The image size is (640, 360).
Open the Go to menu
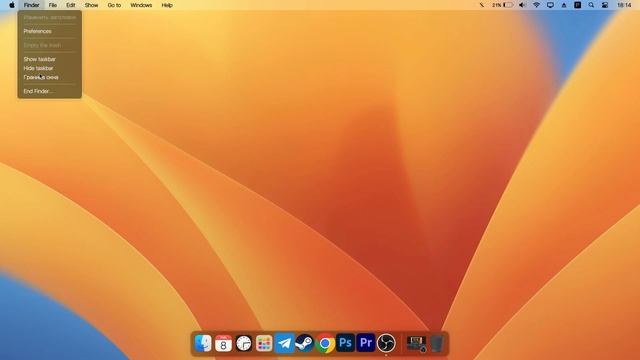coord(114,5)
